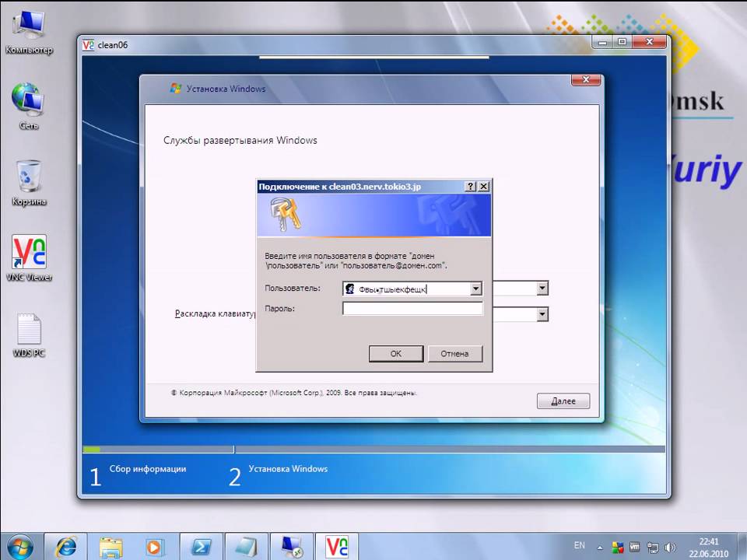
Task: Click the Windows flag in Установка Windows title
Action: [176, 88]
